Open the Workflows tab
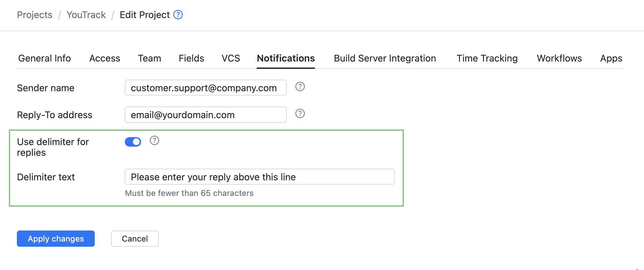The height and width of the screenshot is (270, 644). click(x=559, y=58)
